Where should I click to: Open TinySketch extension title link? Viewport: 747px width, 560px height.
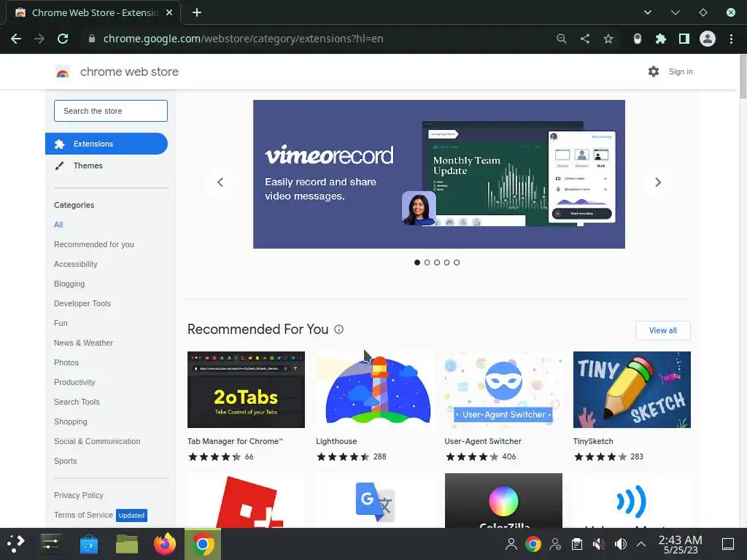point(593,441)
